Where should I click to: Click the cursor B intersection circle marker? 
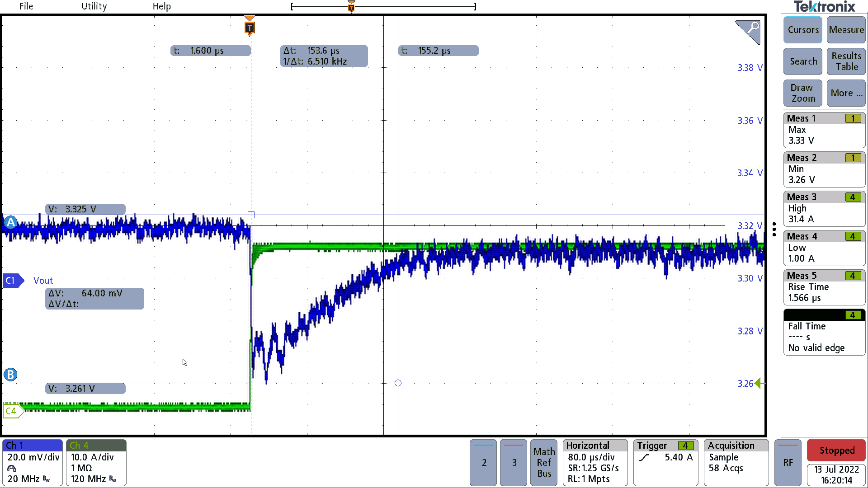coord(398,383)
